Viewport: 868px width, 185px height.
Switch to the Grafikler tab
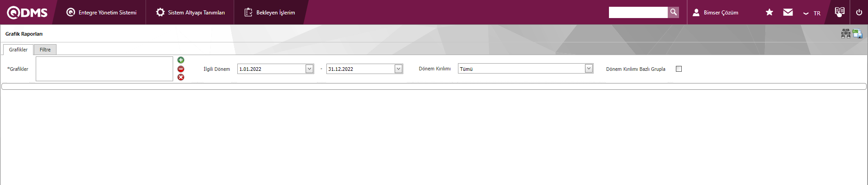click(x=18, y=50)
